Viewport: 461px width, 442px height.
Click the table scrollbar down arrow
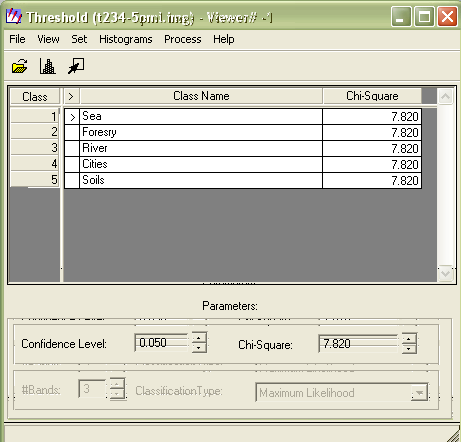tap(445, 274)
